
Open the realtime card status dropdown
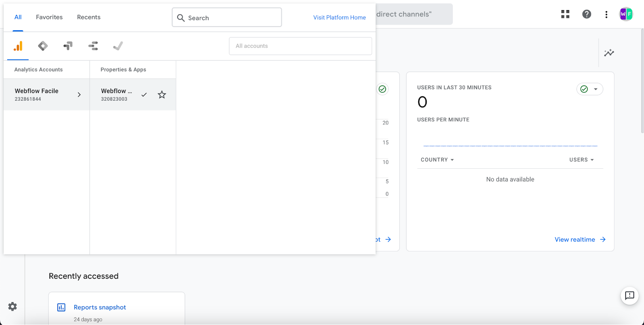coord(590,89)
